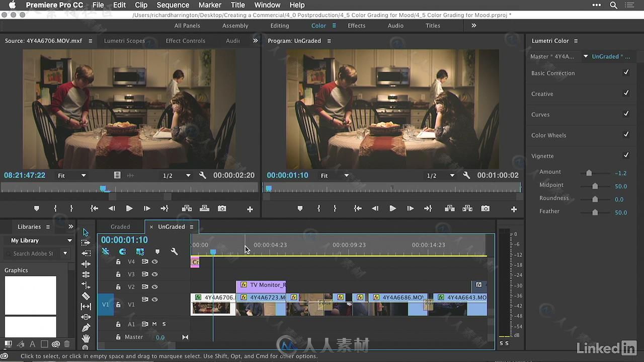644x362 pixels.
Task: Select the Rolling Edit tool
Action: (86, 275)
